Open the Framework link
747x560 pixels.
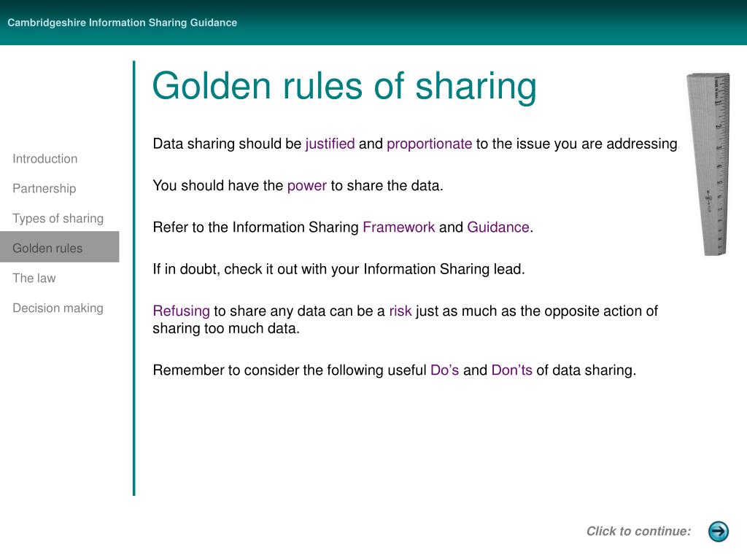coord(399,227)
